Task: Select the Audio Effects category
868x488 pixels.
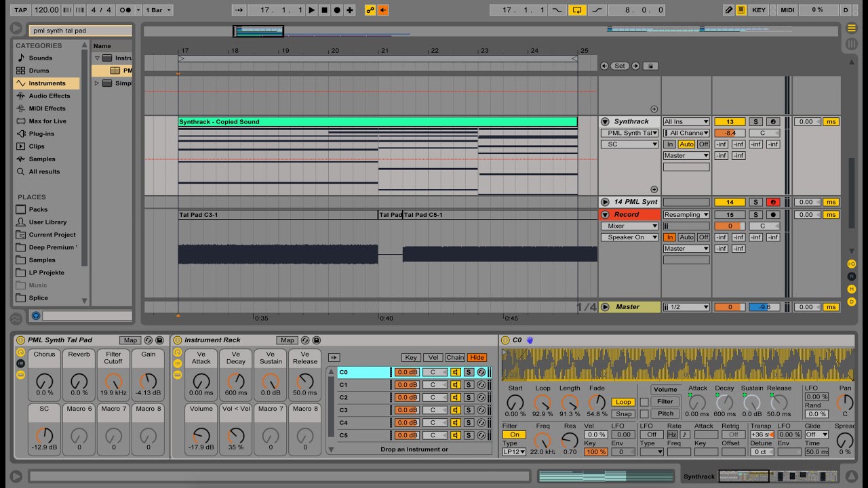Action: [49, 96]
